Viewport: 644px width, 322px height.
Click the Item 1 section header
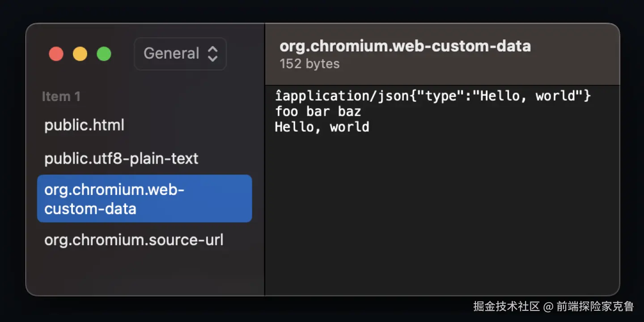[61, 97]
